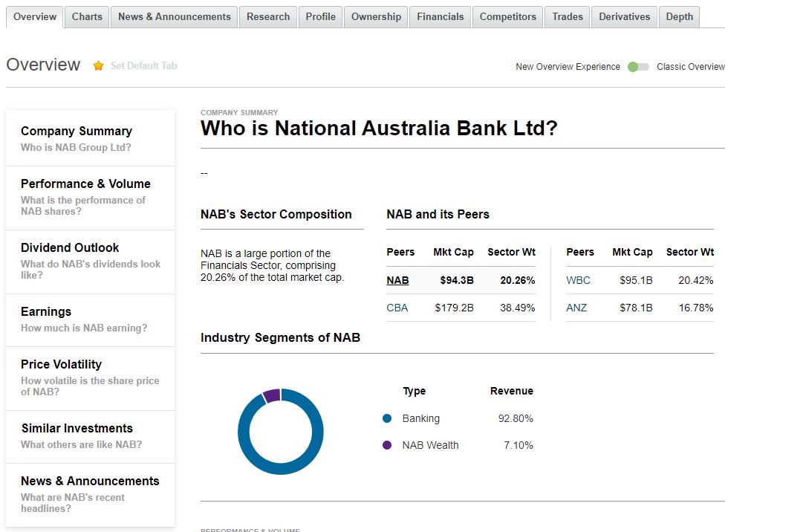Navigate to Price Volatility sidebar section
This screenshot has height=532, width=806.
point(91,378)
